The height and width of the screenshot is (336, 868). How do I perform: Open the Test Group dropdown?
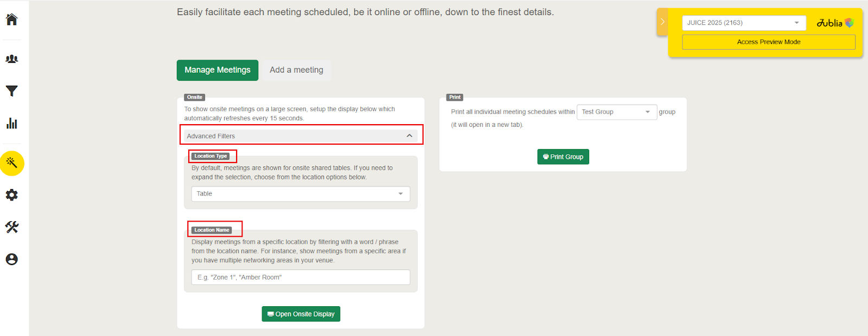pos(617,112)
